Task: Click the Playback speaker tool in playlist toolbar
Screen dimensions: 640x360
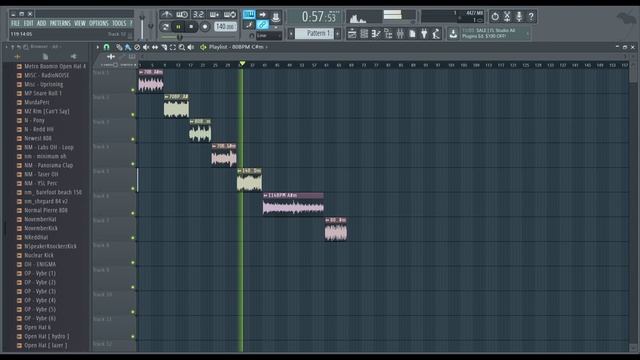Action: click(191, 47)
